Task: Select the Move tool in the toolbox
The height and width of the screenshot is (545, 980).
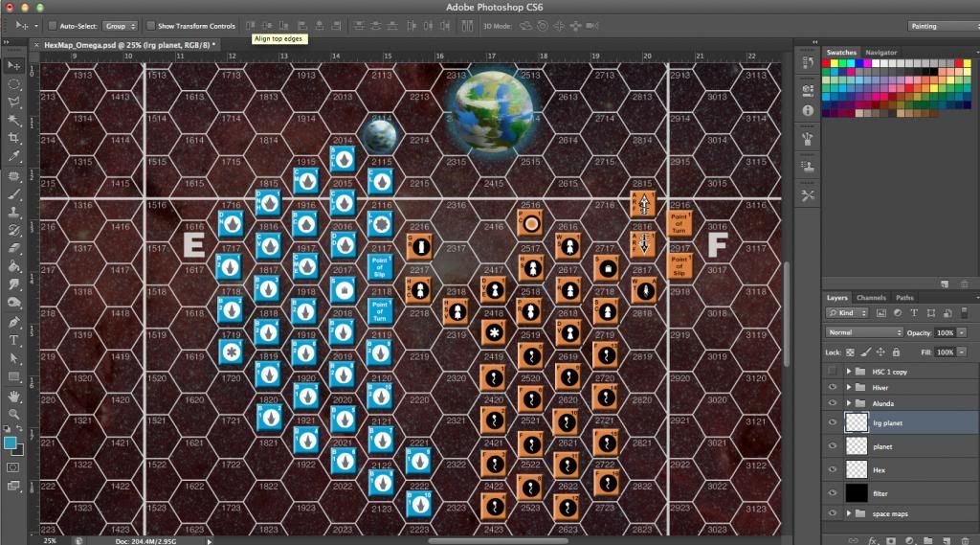Action: [x=13, y=66]
